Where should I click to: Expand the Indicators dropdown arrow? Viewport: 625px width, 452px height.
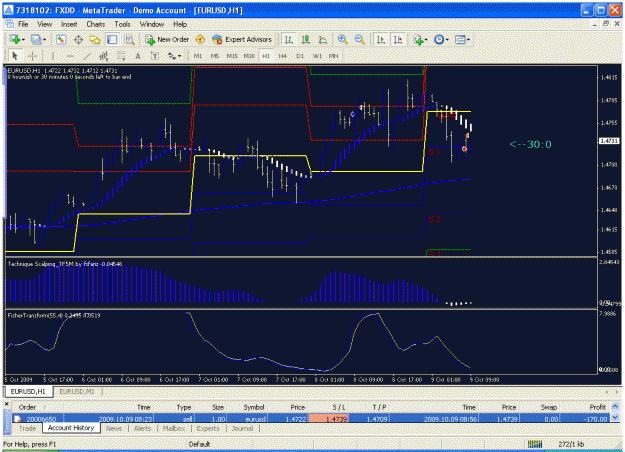tap(426, 39)
